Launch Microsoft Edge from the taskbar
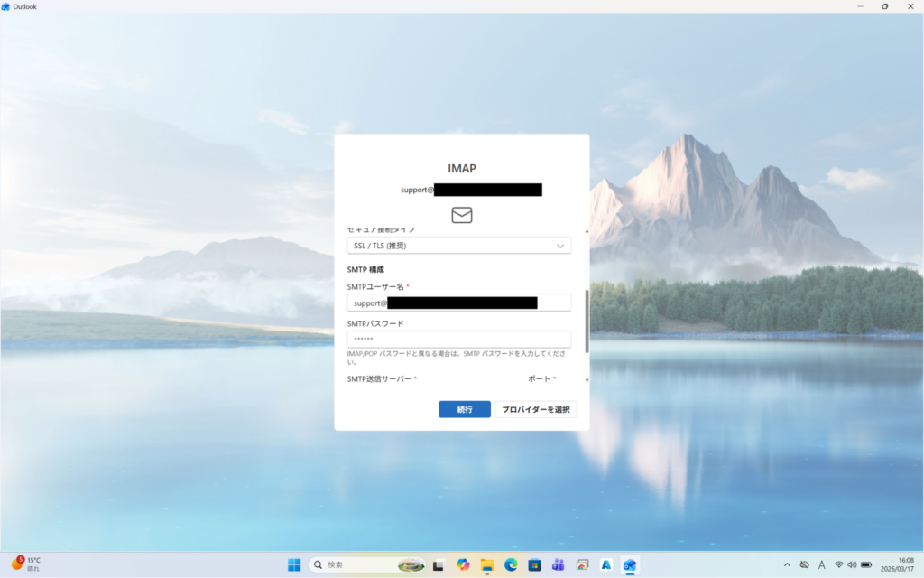Viewport: 924px width, 578px height. coord(511,564)
